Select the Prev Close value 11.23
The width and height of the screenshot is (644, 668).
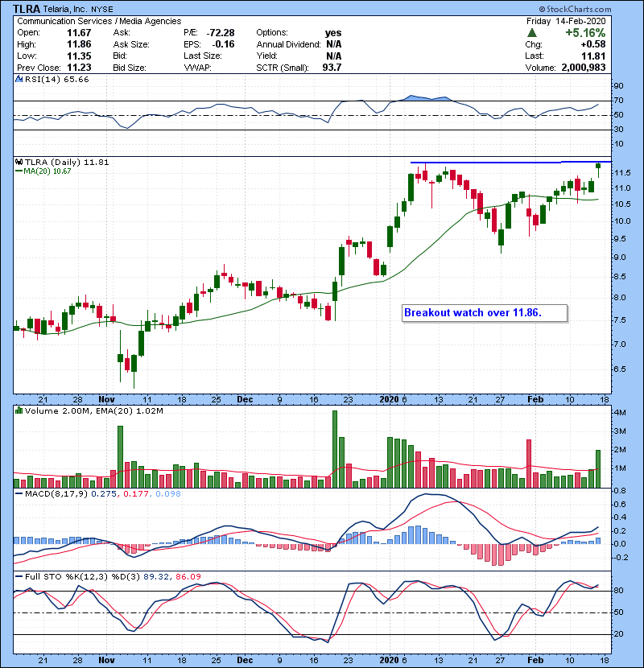click(x=79, y=68)
